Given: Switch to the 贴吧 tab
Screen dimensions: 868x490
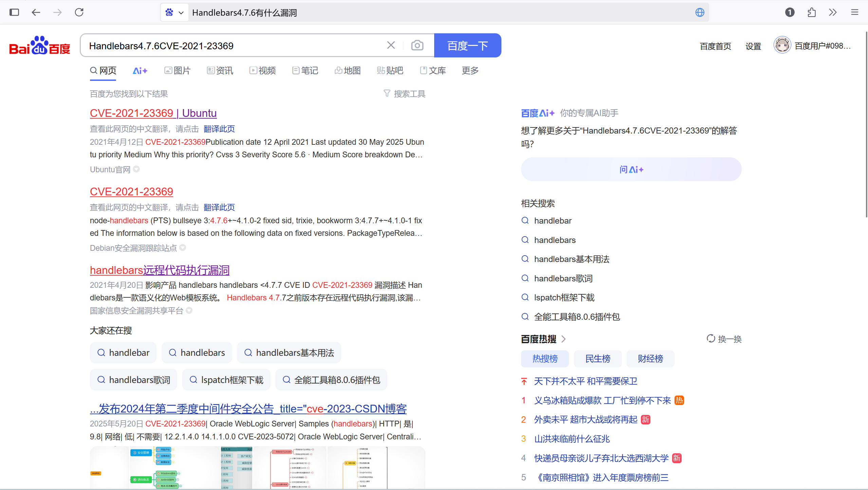Looking at the screenshot, I should [390, 71].
